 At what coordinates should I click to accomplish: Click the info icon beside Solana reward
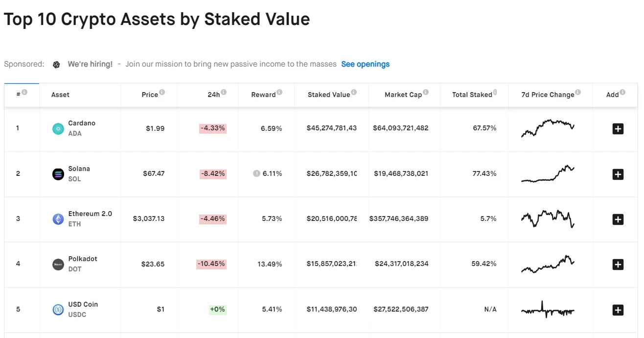point(256,173)
